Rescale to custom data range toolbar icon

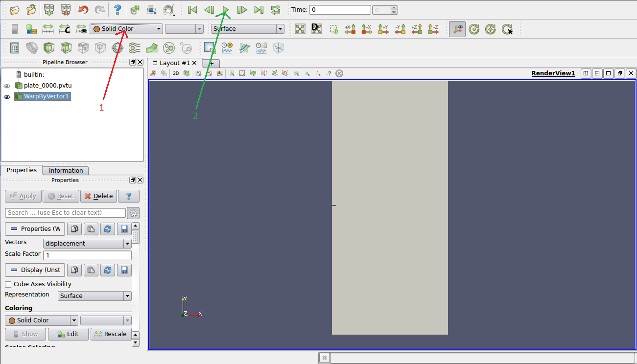65,29
